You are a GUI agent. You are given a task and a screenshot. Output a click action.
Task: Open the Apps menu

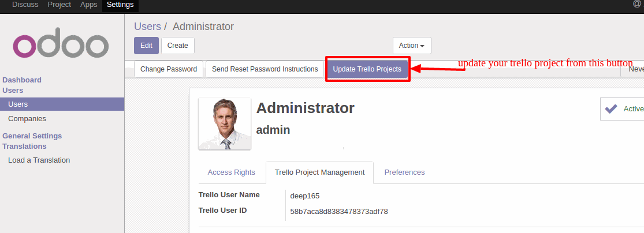pyautogui.click(x=89, y=5)
